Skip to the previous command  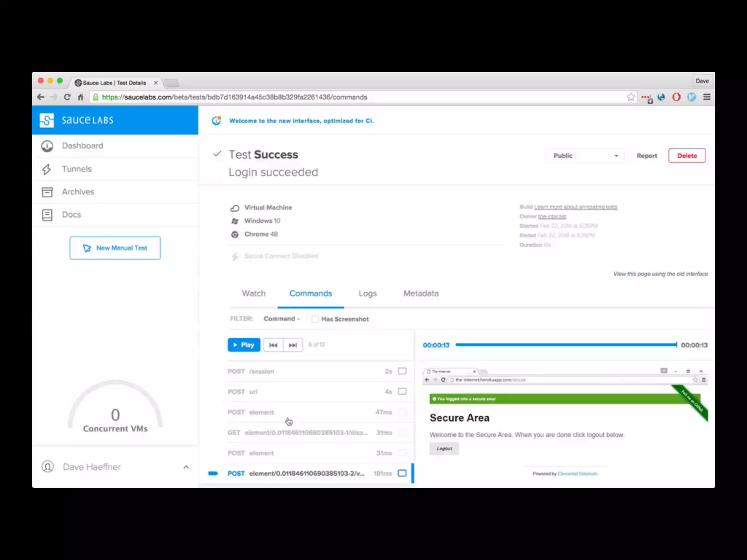tap(273, 345)
